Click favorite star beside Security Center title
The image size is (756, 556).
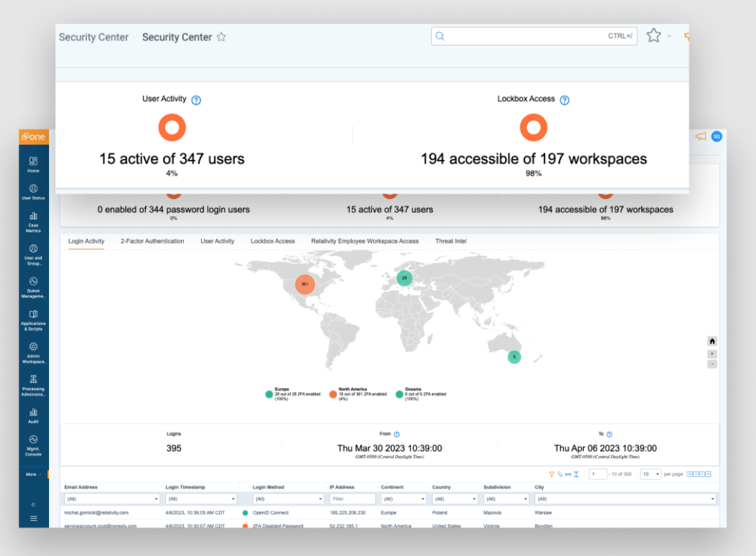coord(221,37)
